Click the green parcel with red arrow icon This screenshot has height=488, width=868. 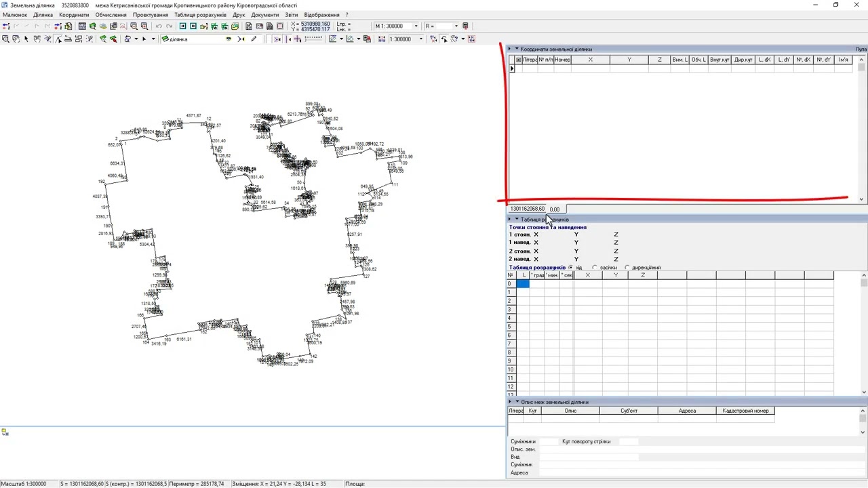click(113, 39)
